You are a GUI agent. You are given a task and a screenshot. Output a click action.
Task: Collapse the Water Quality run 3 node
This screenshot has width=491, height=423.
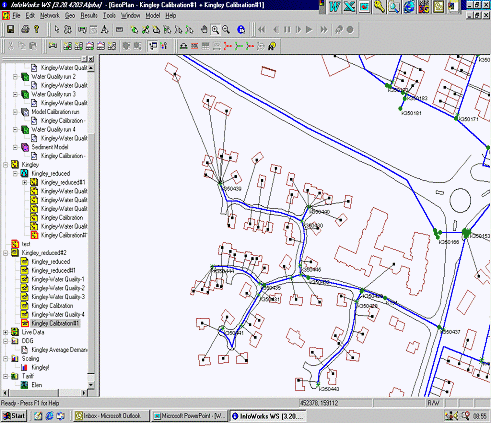pos(15,94)
